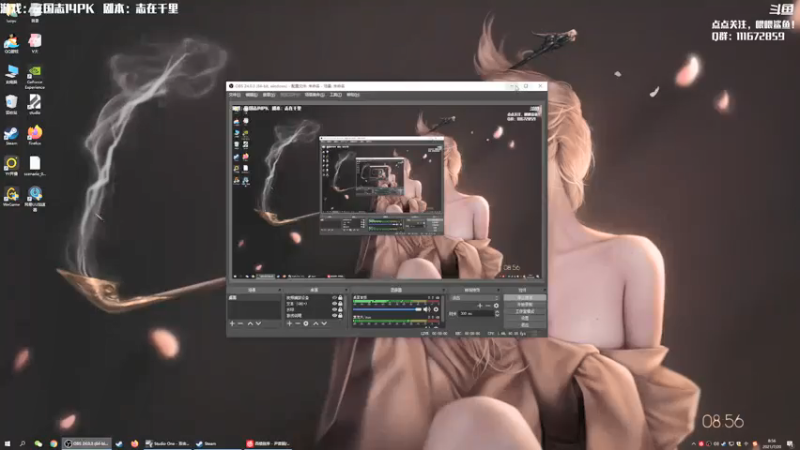Undock the Scene Transitions panel via header icon

coord(498,290)
